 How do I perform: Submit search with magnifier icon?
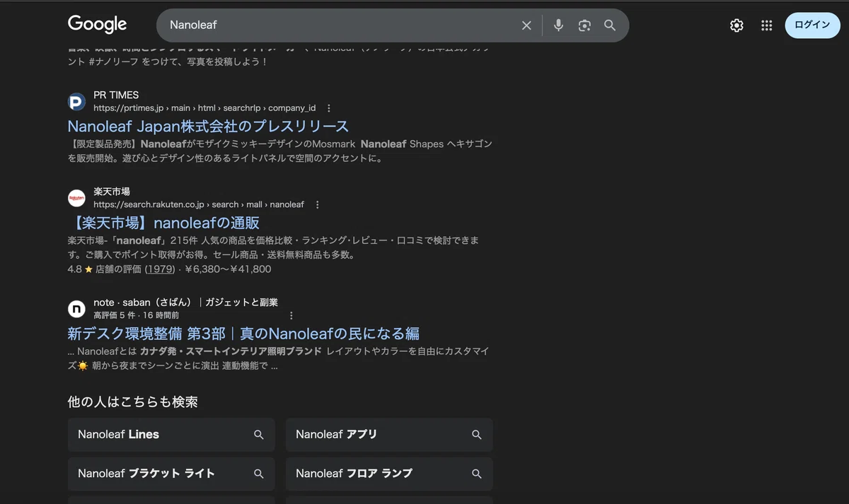pos(610,25)
